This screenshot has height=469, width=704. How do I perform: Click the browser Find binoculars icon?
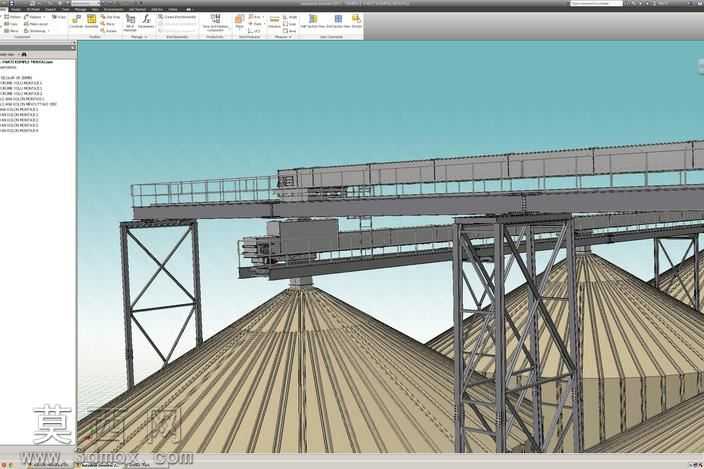(x=23, y=54)
